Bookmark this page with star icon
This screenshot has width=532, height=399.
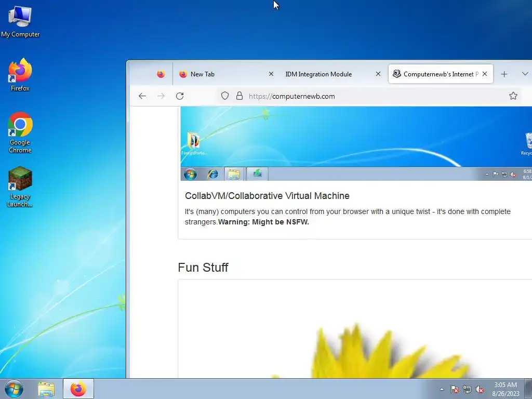click(513, 96)
